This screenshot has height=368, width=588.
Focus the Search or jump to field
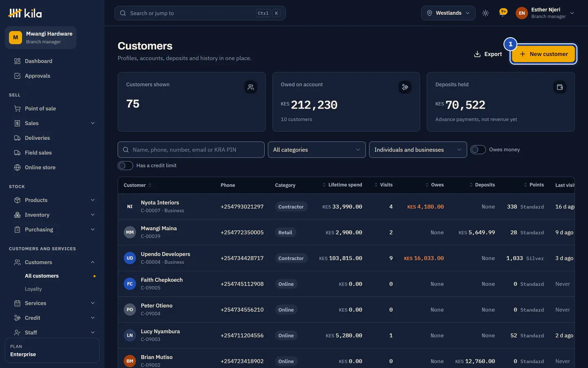point(200,13)
